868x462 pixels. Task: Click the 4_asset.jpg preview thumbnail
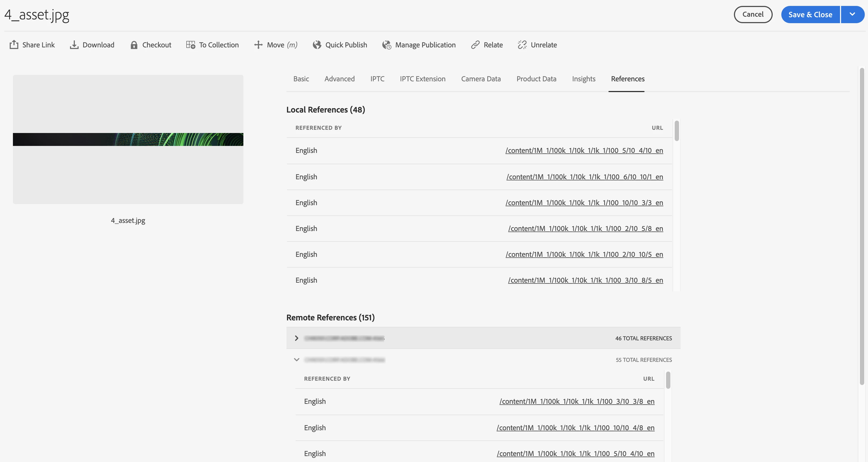(128, 139)
